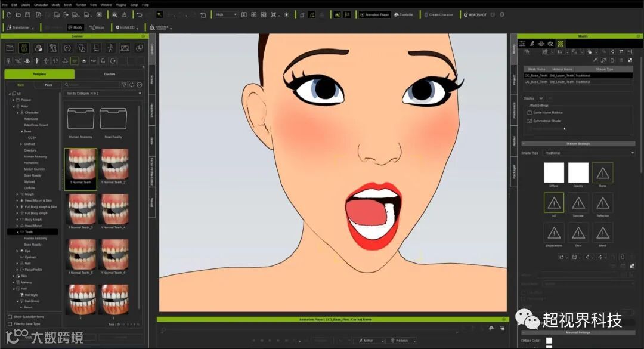Select the Morph tool
Screen dimensions: 644x349
tap(97, 27)
